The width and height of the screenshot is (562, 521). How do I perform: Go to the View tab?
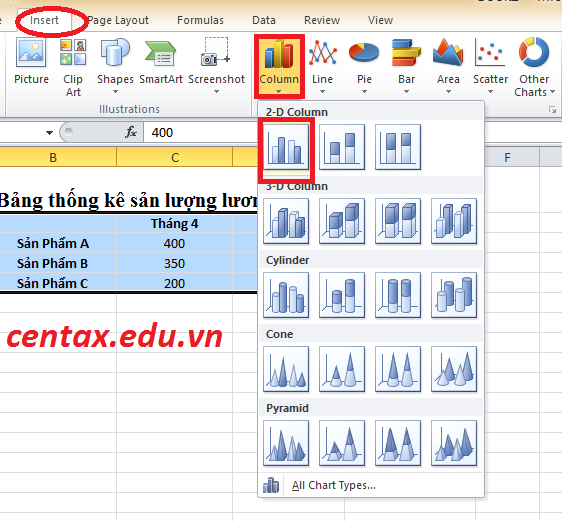pyautogui.click(x=380, y=20)
